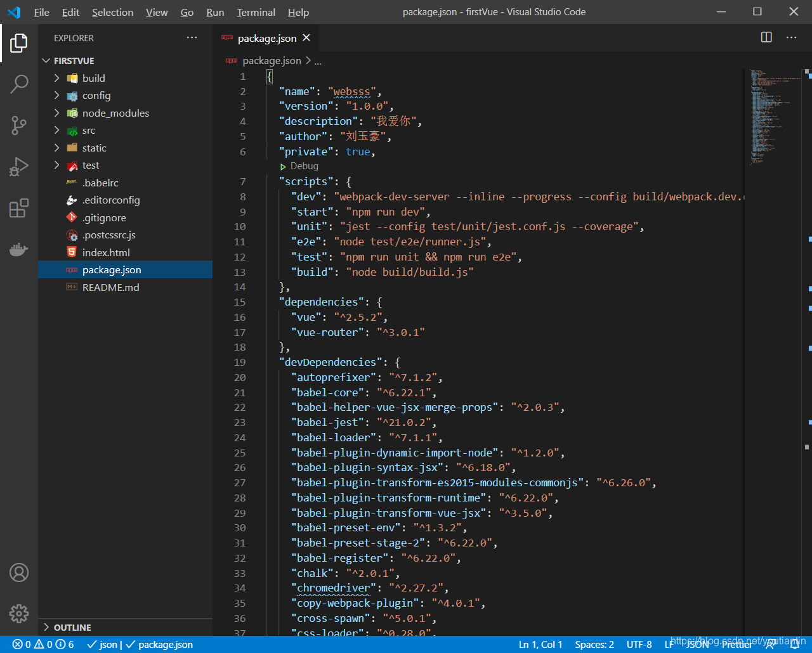Viewport: 812px width, 653px height.
Task: Expand the node_modules folder
Action: pyautogui.click(x=125, y=113)
